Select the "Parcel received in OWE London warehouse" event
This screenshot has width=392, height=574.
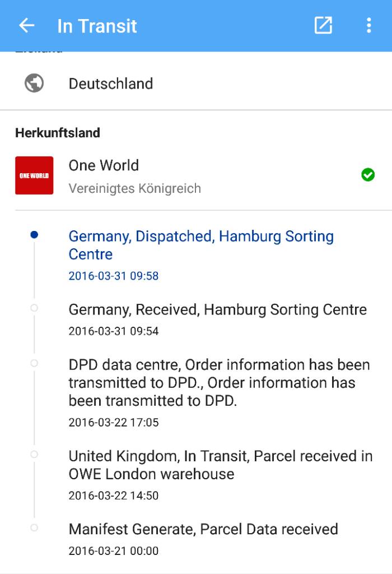point(220,465)
